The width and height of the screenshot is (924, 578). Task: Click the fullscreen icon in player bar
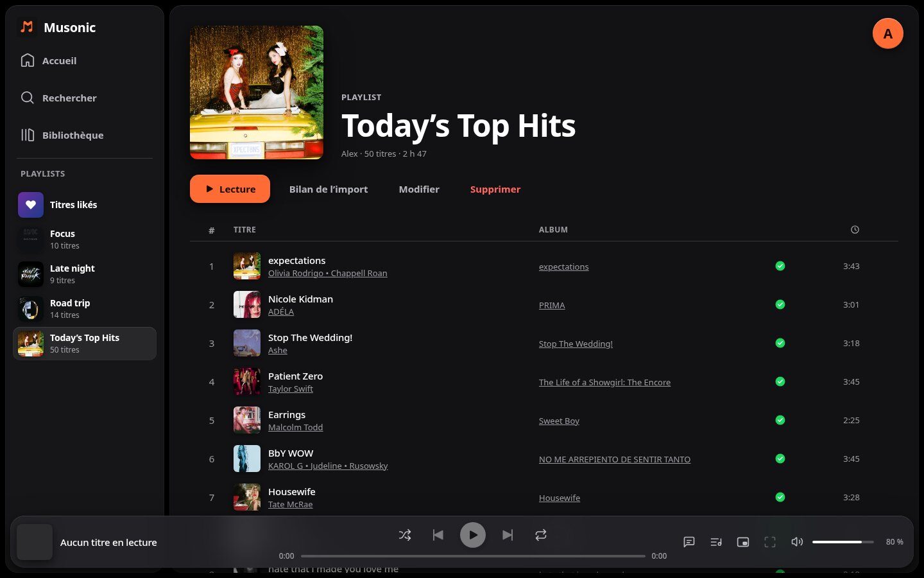[770, 542]
